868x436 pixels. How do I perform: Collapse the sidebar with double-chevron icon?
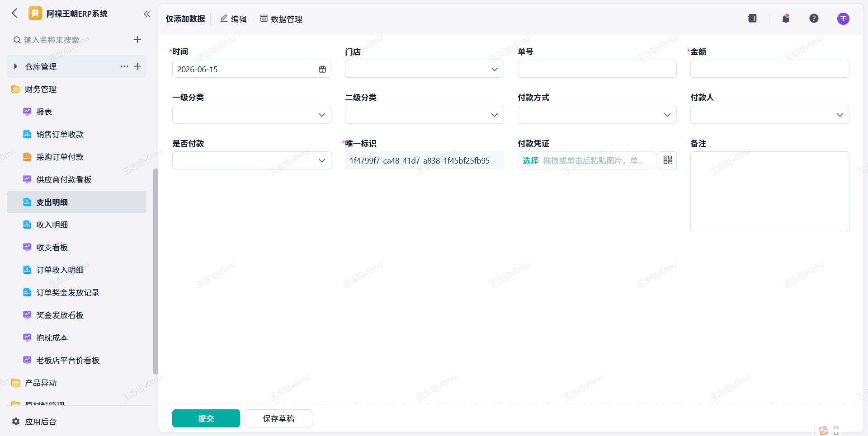[x=146, y=14]
